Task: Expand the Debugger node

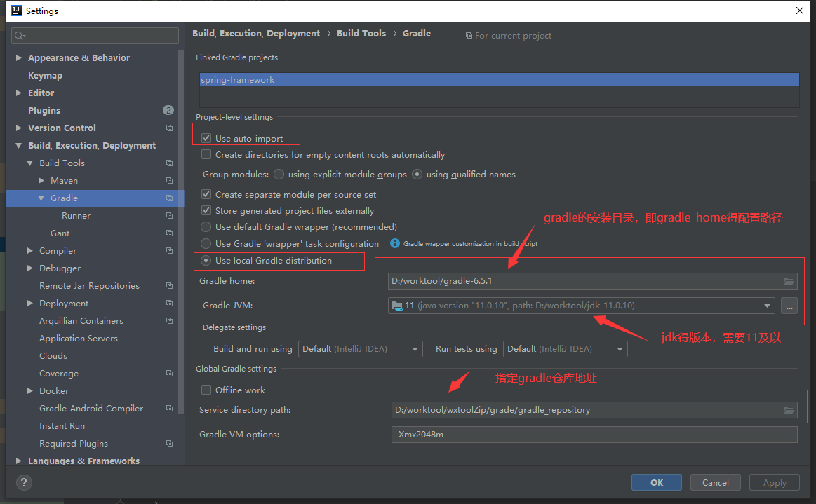Action: (x=30, y=268)
